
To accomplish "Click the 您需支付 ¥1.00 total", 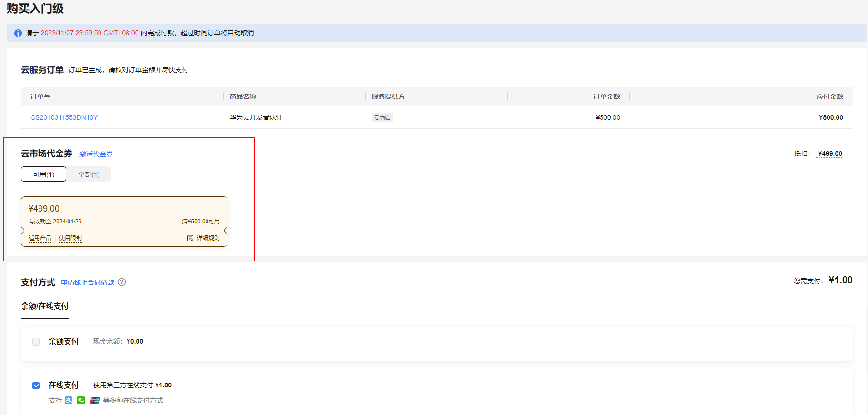I will point(840,280).
